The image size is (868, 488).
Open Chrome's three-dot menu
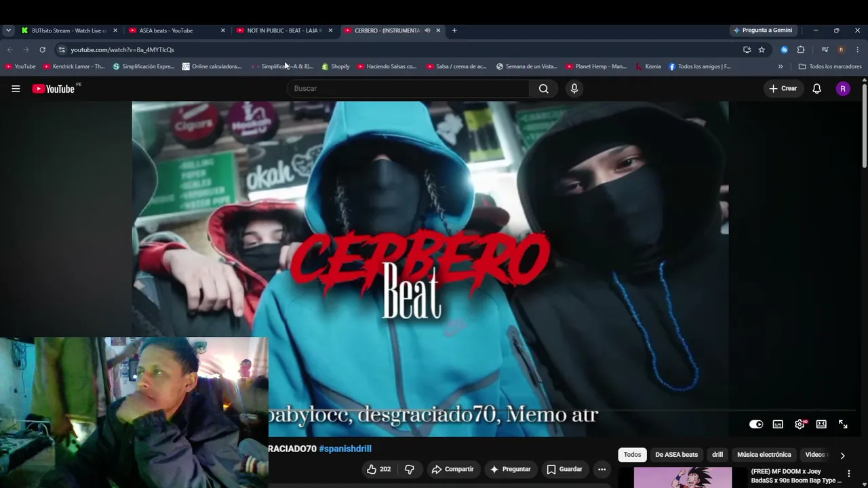[858, 49]
